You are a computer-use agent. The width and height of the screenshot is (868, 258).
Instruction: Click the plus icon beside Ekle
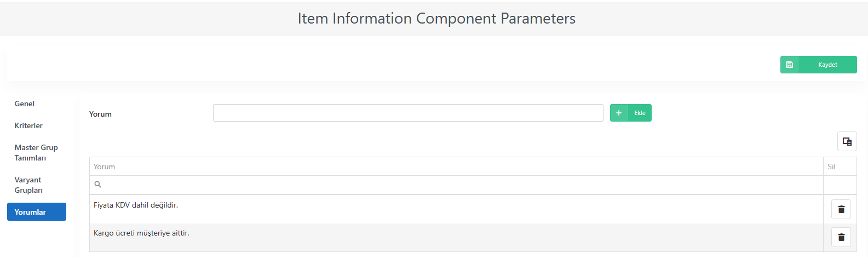pos(619,113)
